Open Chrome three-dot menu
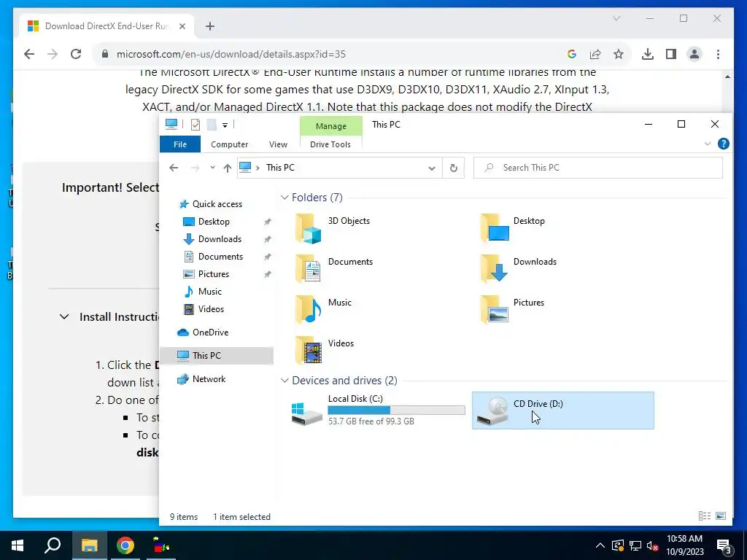Image resolution: width=747 pixels, height=560 pixels. pyautogui.click(x=718, y=54)
